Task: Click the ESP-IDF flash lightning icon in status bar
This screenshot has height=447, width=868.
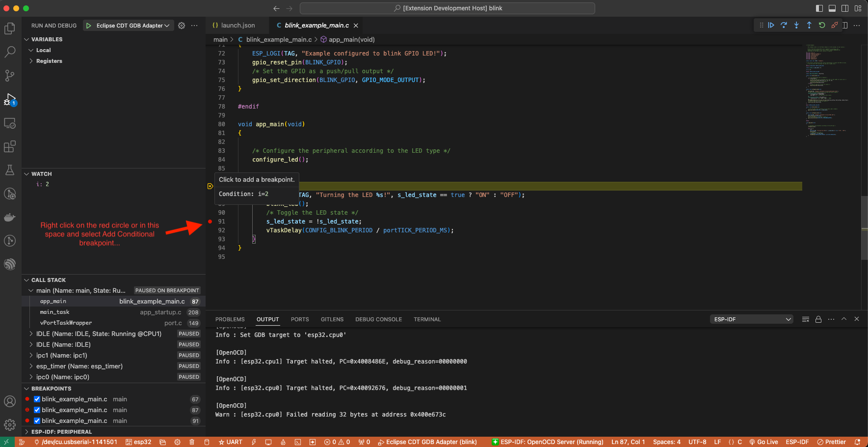Action: tap(254, 442)
